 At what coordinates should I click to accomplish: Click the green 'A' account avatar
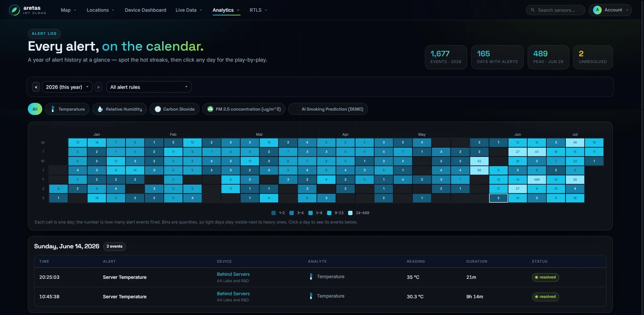coord(597,10)
